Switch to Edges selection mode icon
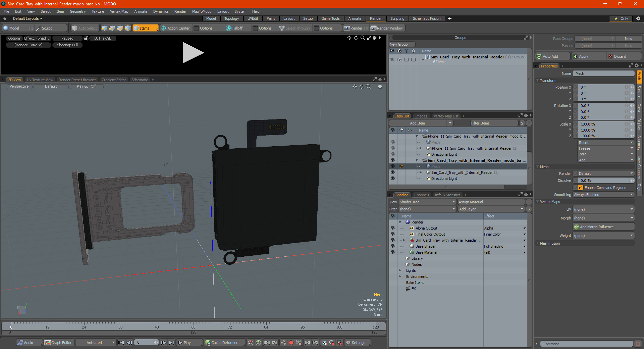The image size is (644, 349). click(112, 28)
